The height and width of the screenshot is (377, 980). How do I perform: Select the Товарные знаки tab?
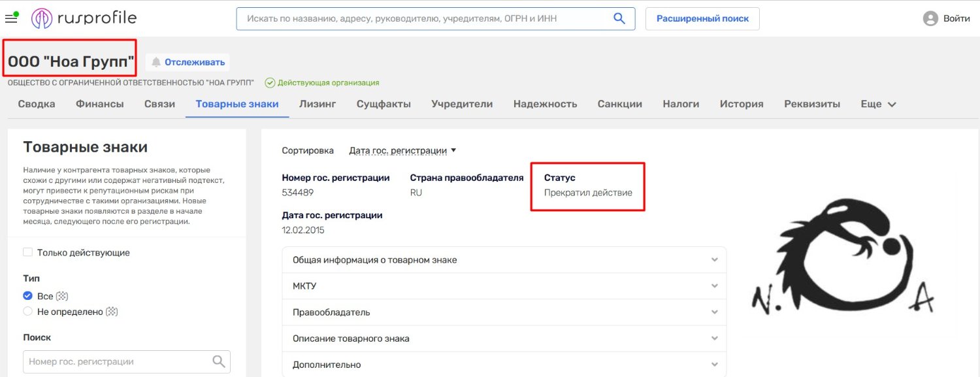237,104
